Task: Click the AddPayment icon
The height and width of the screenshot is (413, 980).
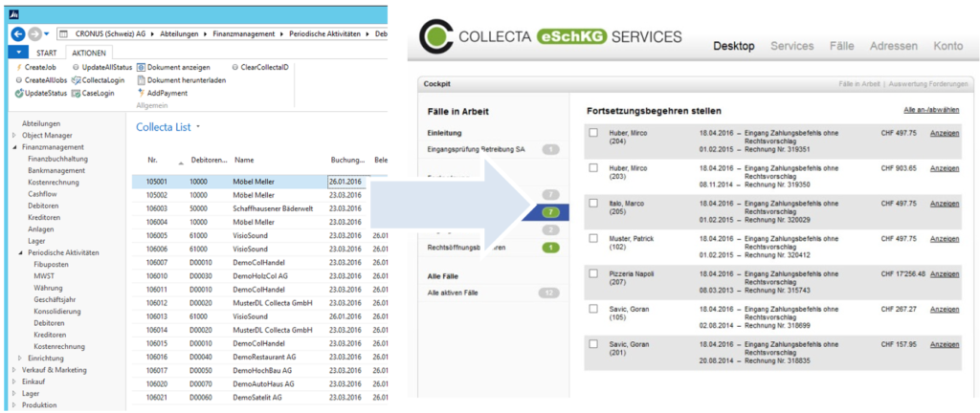Action: [x=142, y=93]
